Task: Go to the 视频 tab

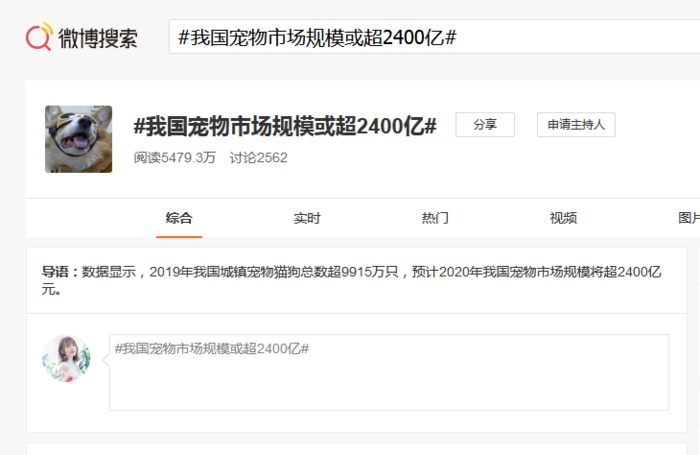Action: click(563, 218)
